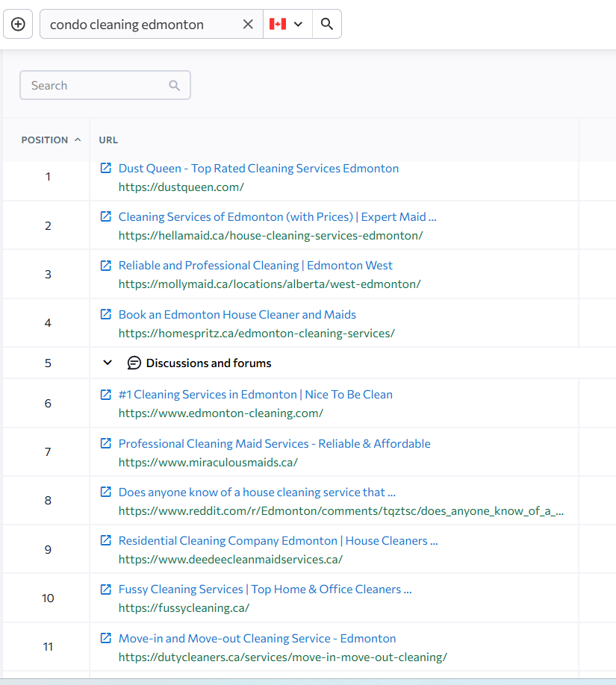Open Fussy Cleaning Services title link
Screen dimensions: 616x685
[265, 589]
